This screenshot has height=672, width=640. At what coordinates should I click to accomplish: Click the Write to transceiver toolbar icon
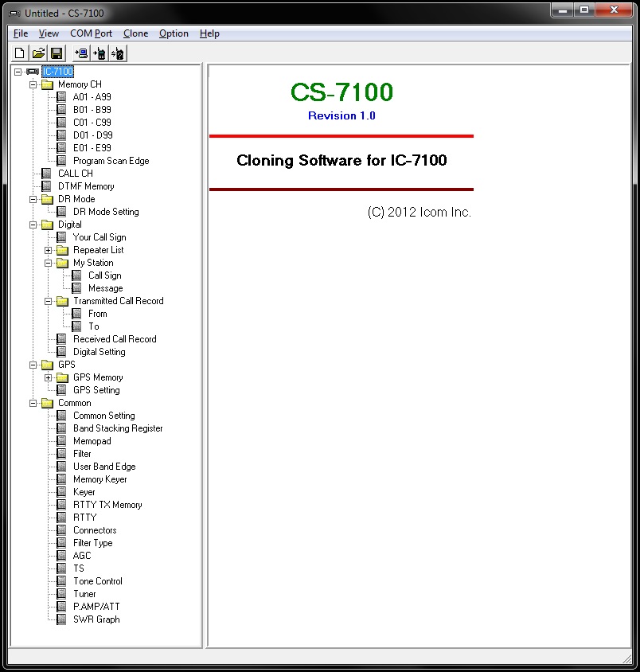pyautogui.click(x=100, y=53)
